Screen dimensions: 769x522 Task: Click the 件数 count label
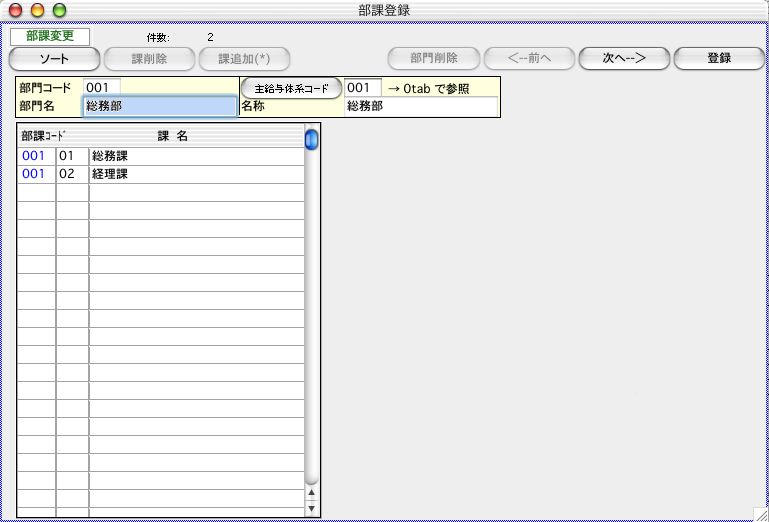pos(157,37)
